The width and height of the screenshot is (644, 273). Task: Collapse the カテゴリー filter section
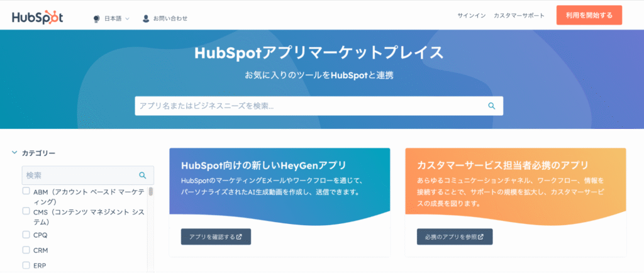click(14, 152)
